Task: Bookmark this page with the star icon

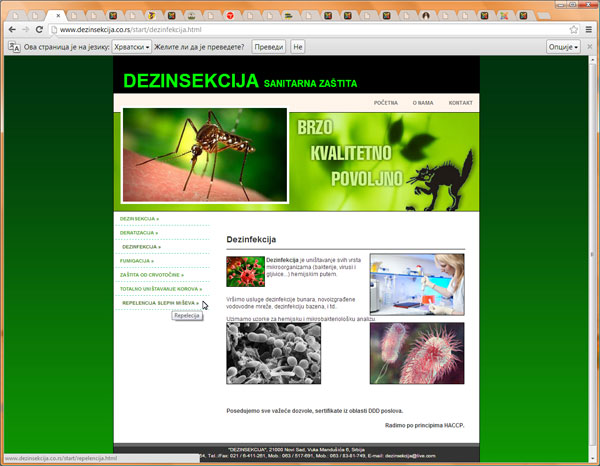Action: coord(574,30)
